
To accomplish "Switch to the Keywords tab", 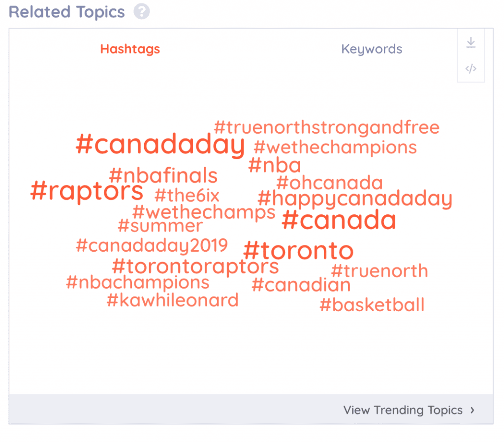I will (x=372, y=49).
